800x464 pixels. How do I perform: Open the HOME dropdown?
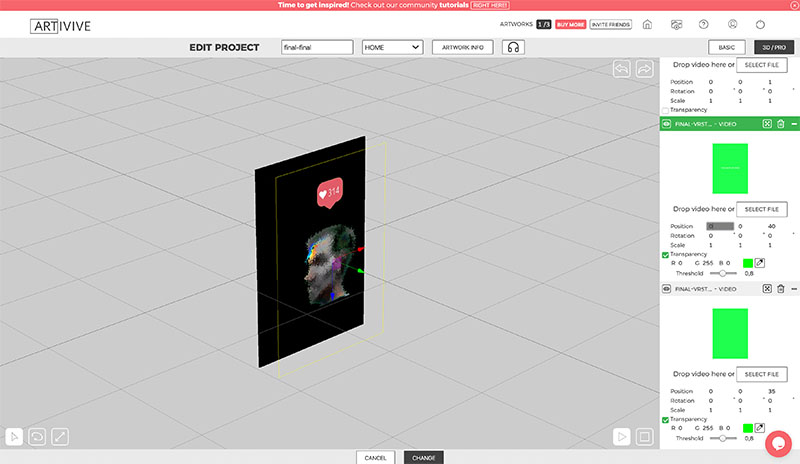coord(392,47)
